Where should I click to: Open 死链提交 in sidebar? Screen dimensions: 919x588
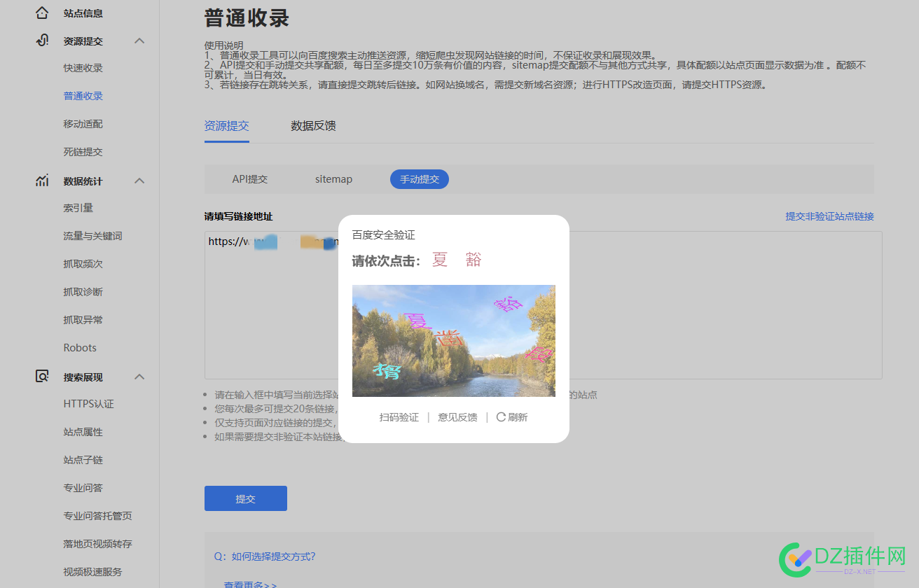click(x=83, y=152)
